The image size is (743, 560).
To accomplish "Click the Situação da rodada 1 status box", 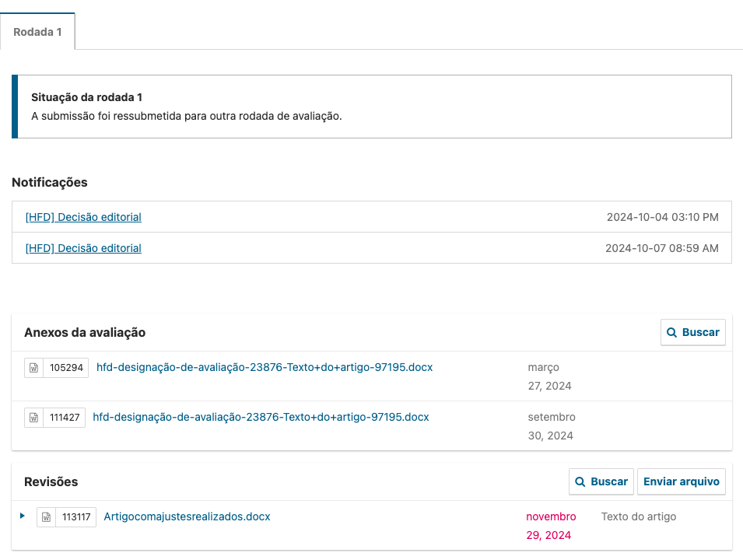I will point(373,107).
